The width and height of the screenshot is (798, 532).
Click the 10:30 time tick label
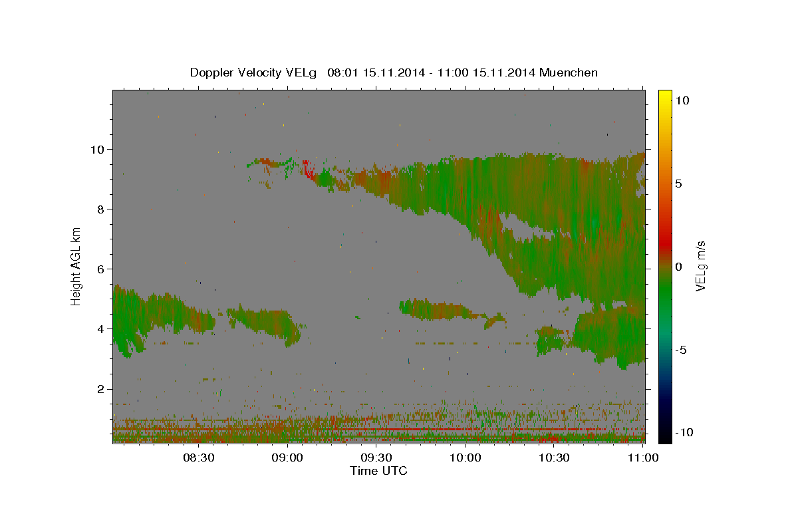[x=554, y=458]
